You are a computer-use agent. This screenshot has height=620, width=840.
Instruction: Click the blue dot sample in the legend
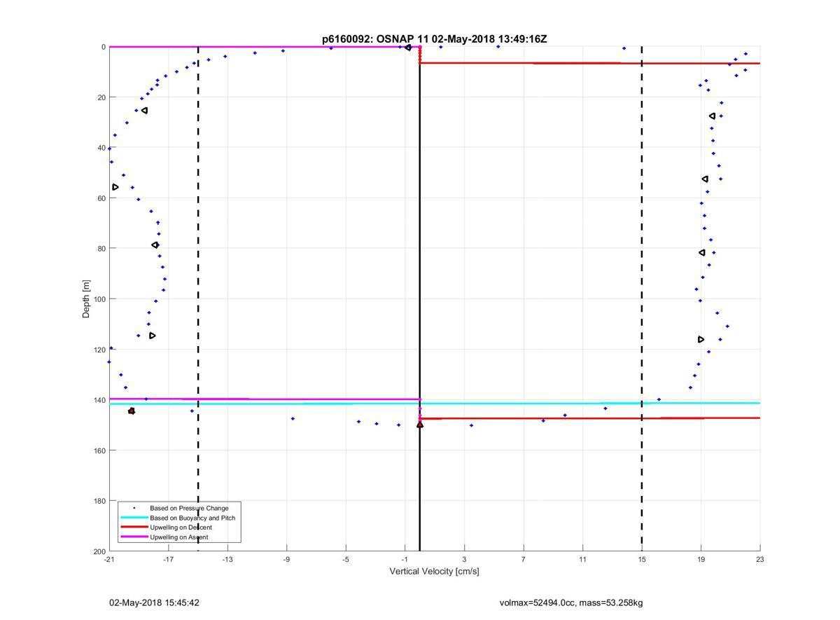(134, 508)
